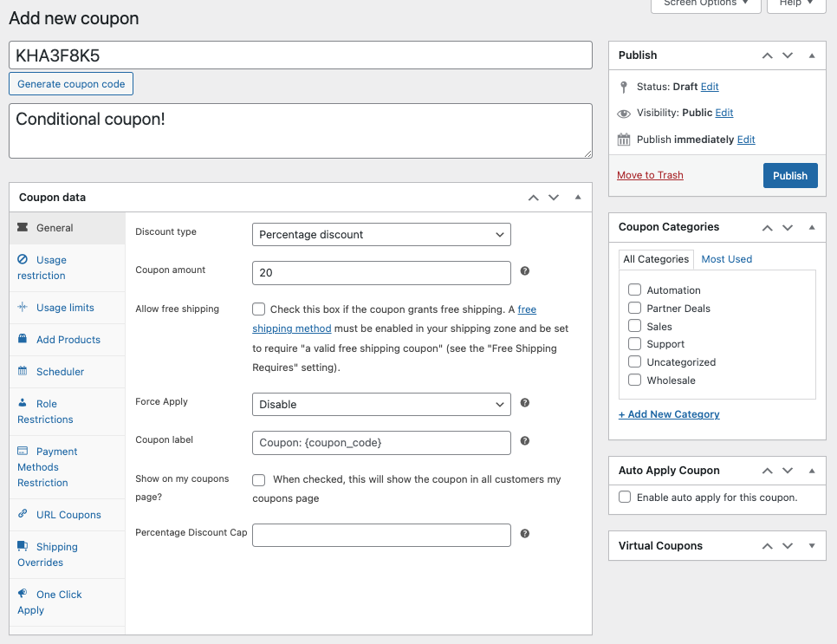Click the Coupon amount help icon
The height and width of the screenshot is (644, 837).
(x=525, y=270)
